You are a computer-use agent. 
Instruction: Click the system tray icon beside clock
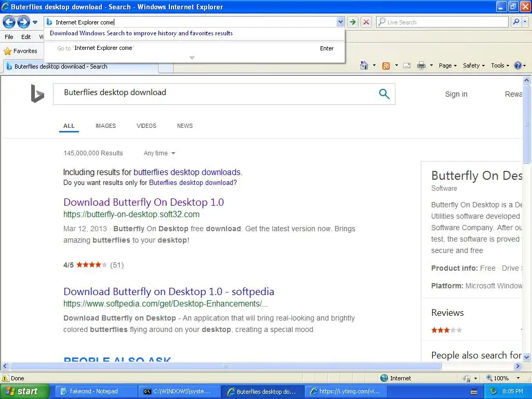click(x=494, y=392)
